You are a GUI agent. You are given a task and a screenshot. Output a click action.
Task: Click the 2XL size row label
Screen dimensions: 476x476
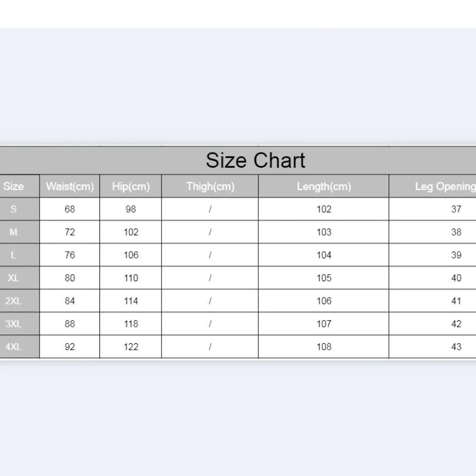[x=14, y=301]
